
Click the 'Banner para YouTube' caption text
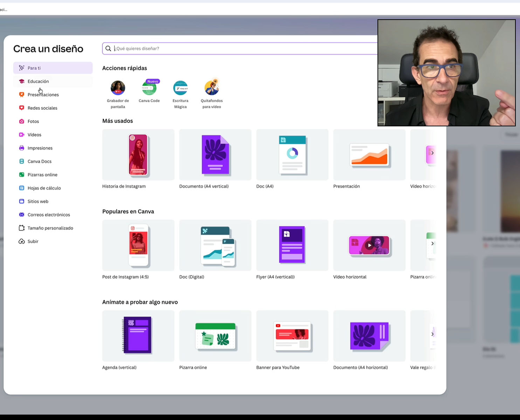278,367
